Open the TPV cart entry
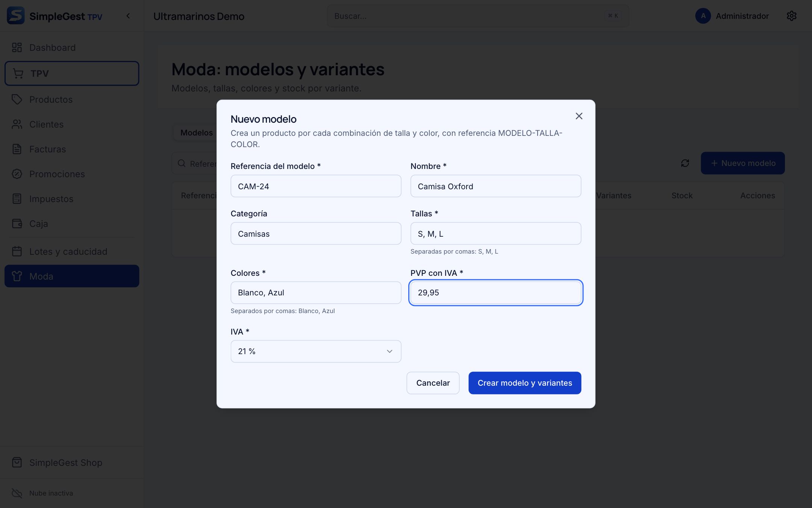 click(72, 73)
